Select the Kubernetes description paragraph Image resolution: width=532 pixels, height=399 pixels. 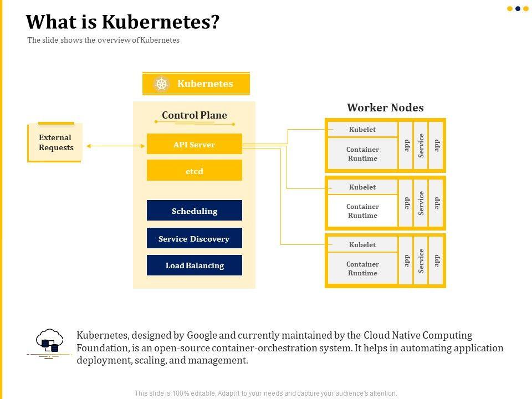(290, 347)
